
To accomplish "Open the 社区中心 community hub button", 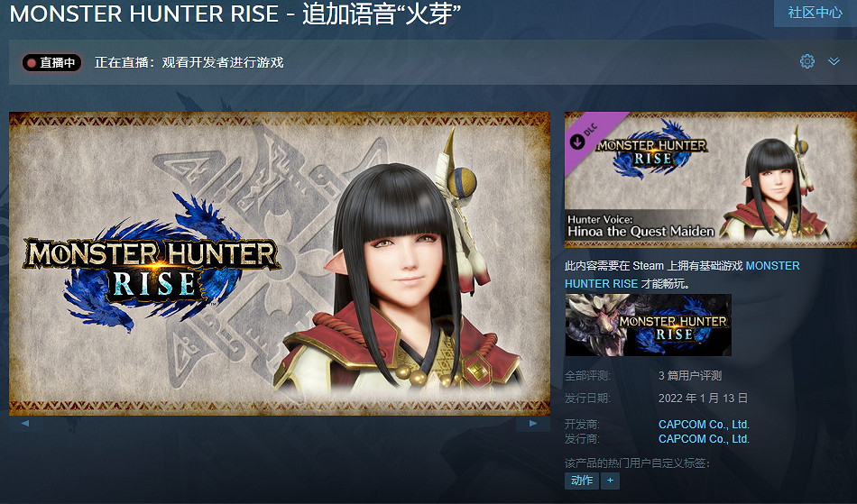I will click(815, 13).
